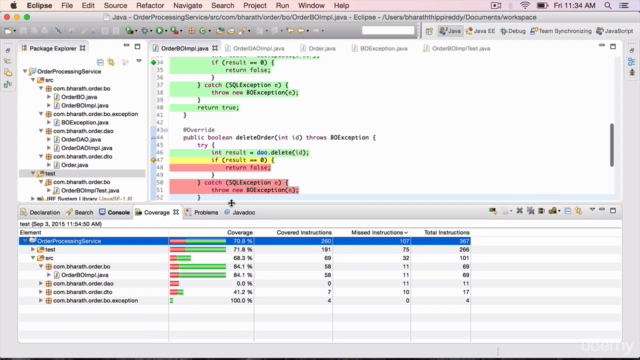640x360 pixels.
Task: Open the Problems tab
Action: pos(201,213)
